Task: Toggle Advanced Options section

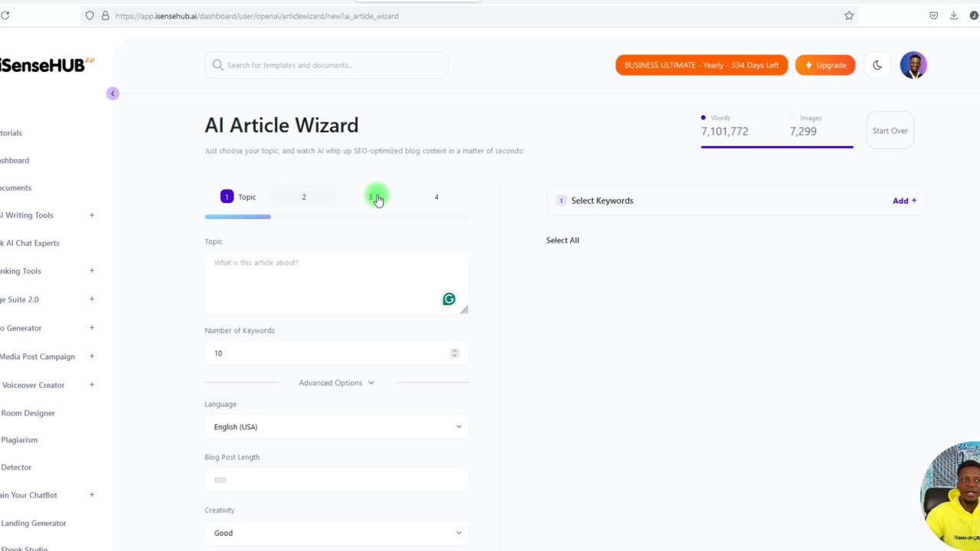Action: tap(337, 383)
